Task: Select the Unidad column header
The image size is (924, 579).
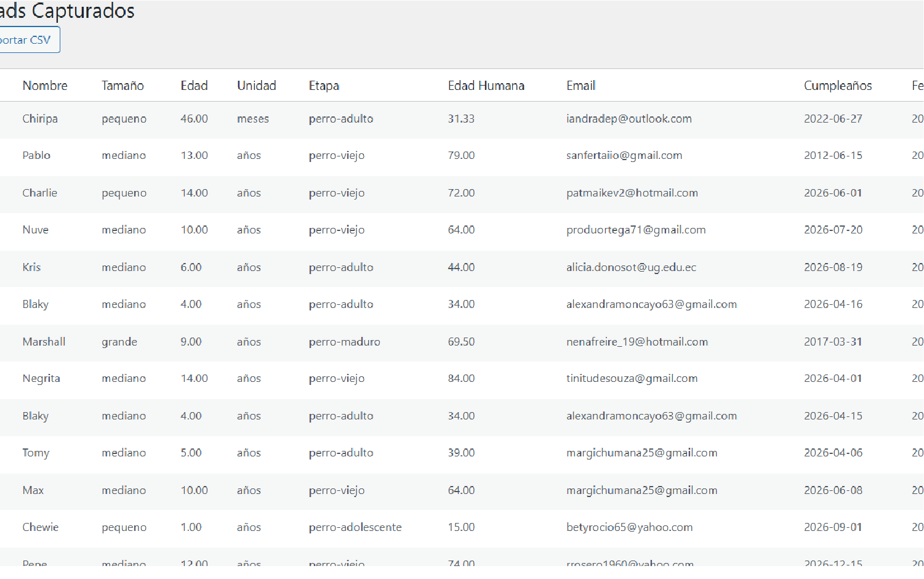Action: [257, 86]
